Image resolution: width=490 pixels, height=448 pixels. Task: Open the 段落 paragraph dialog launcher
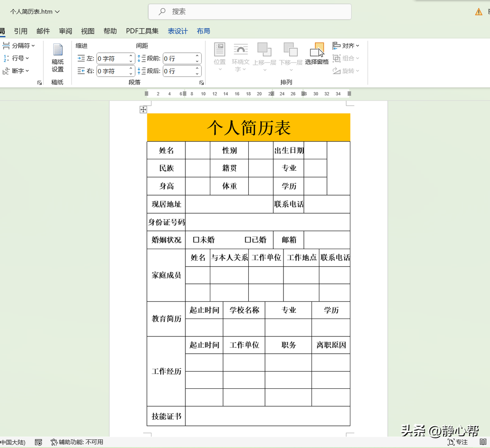click(x=202, y=83)
